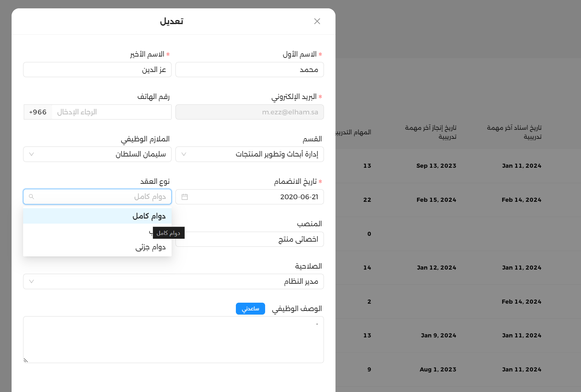Click inside the الوصف الوظيفي description box

[x=173, y=340]
